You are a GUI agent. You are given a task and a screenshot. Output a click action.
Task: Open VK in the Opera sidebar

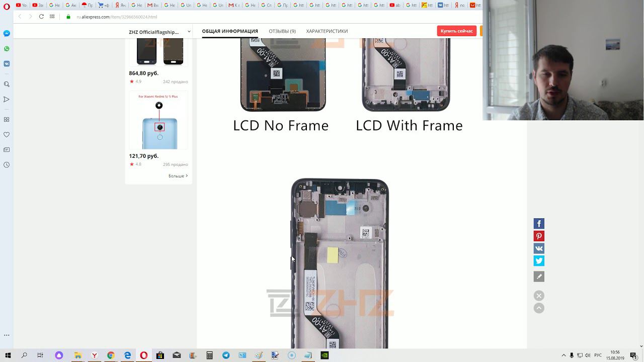point(7,64)
